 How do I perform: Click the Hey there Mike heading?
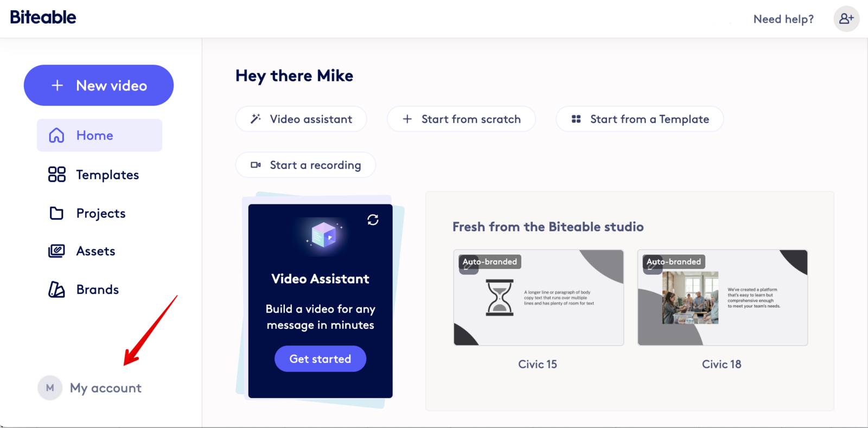(294, 76)
